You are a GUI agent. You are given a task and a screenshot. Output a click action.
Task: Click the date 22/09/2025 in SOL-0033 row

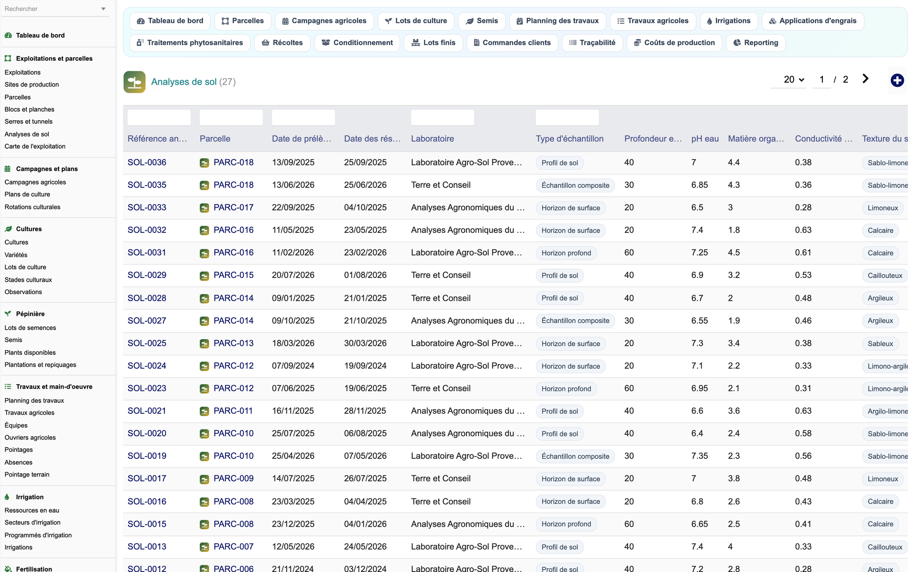point(293,208)
